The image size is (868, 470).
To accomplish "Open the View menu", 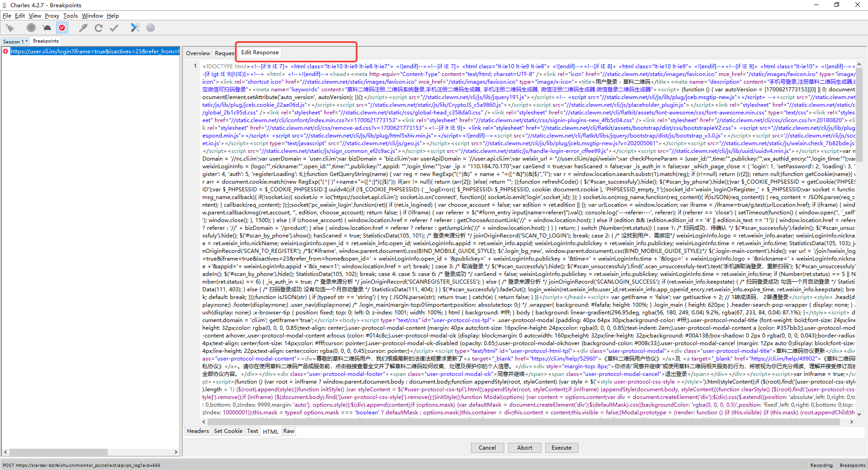I will point(35,16).
